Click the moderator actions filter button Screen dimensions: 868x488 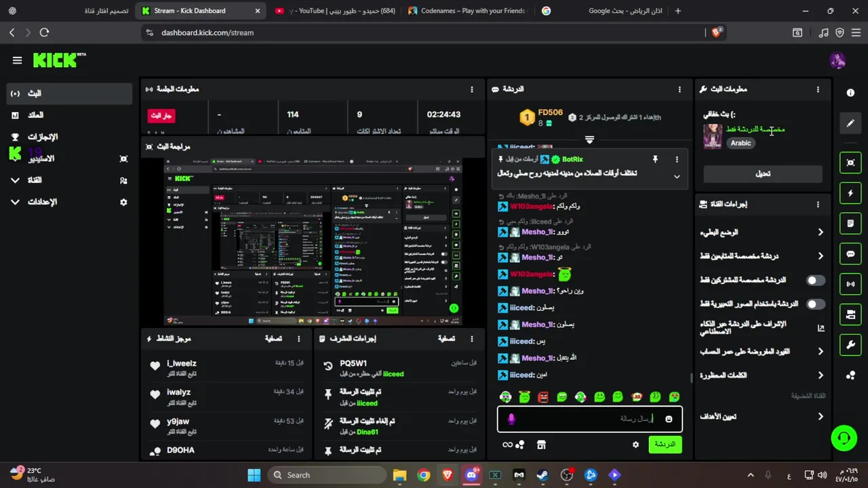click(446, 339)
